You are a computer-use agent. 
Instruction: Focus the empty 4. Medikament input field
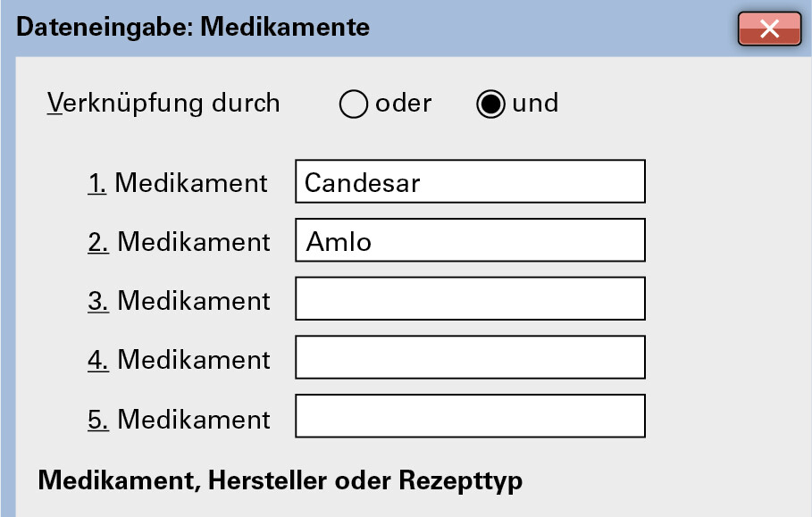pyautogui.click(x=470, y=358)
